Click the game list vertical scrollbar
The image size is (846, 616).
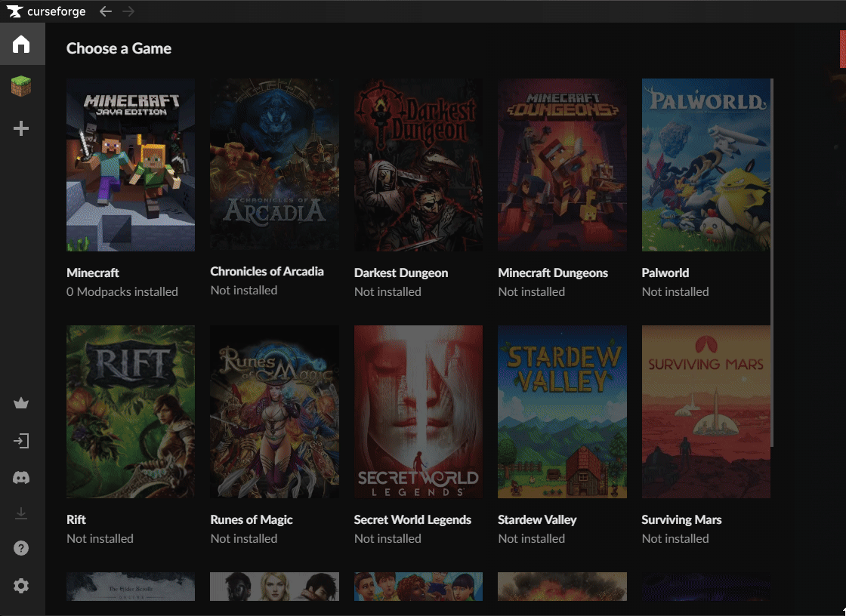point(772,263)
